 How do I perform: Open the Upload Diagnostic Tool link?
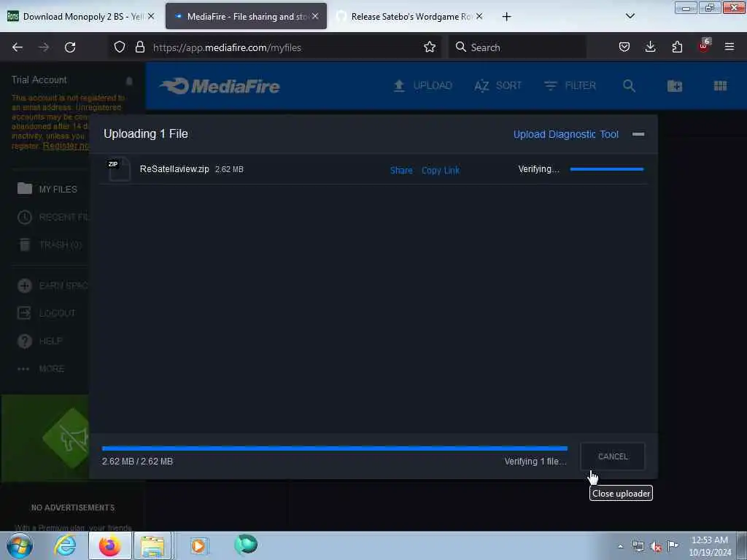[x=566, y=134]
